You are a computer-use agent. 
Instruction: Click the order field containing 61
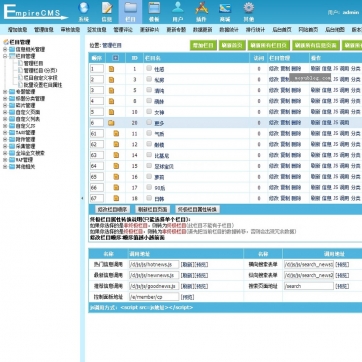tap(97, 134)
